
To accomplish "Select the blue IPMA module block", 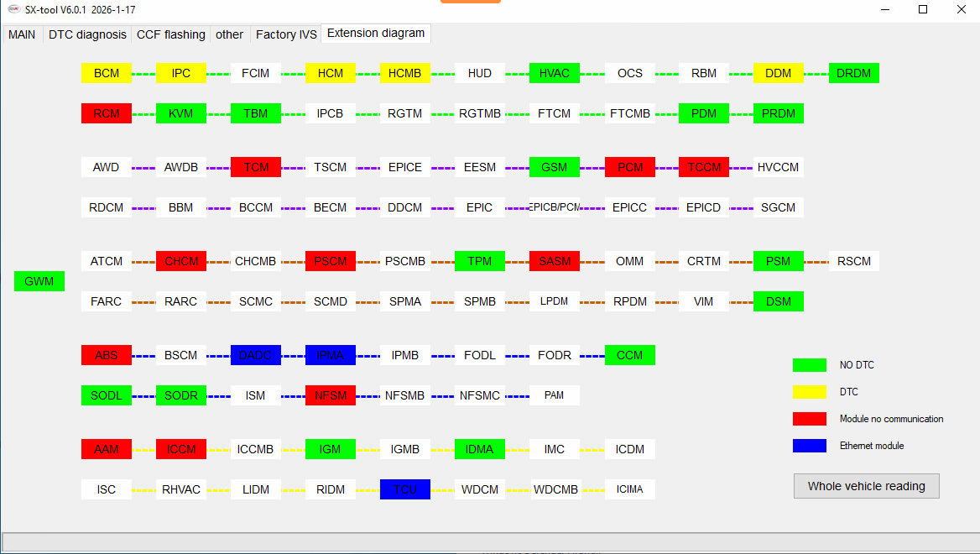I will tap(331, 355).
